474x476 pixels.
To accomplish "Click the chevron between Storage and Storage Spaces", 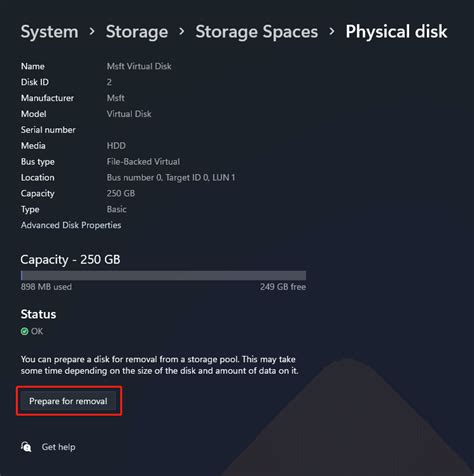I will [x=182, y=32].
